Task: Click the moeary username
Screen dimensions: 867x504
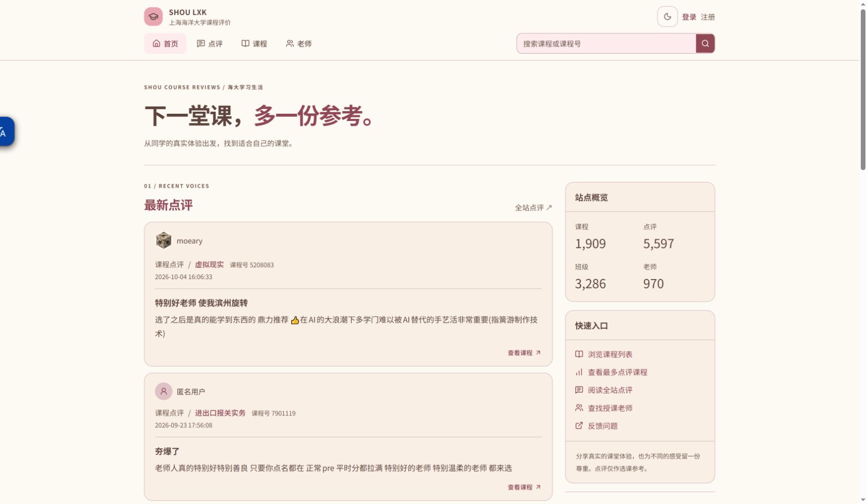Action: pyautogui.click(x=189, y=241)
